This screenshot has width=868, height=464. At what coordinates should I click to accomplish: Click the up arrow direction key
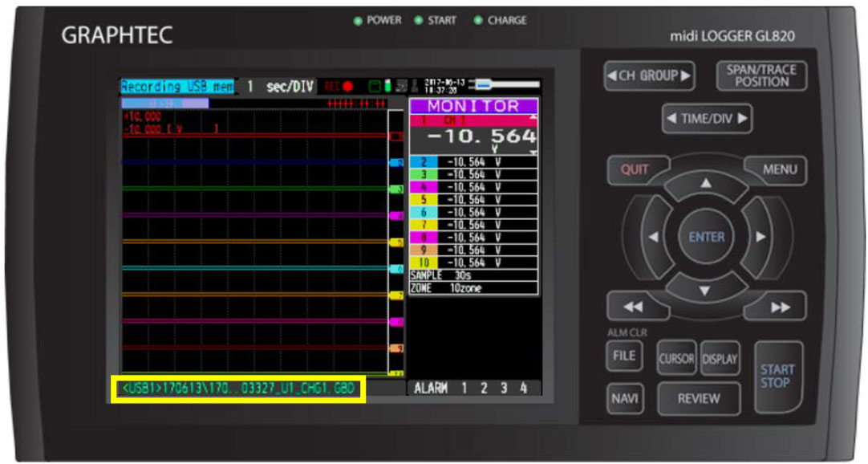[x=706, y=184]
